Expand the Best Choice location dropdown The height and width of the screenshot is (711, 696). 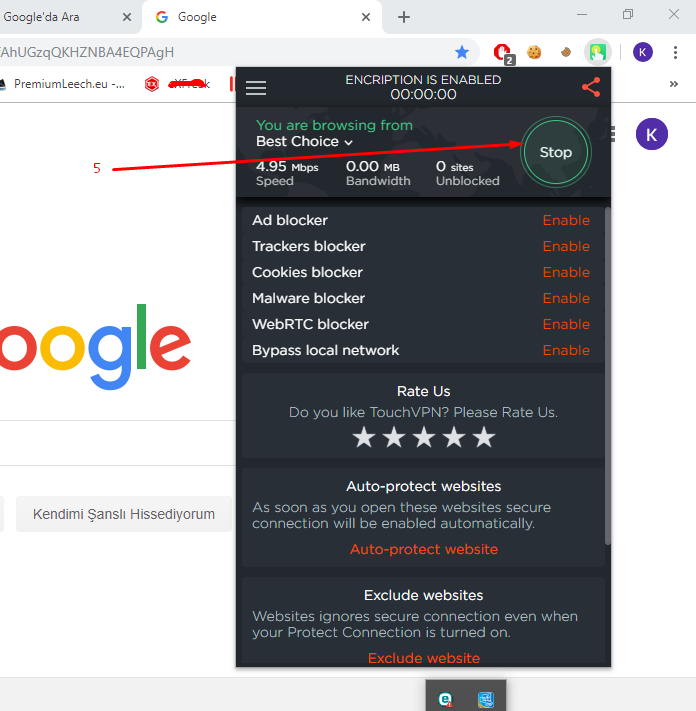pos(304,141)
